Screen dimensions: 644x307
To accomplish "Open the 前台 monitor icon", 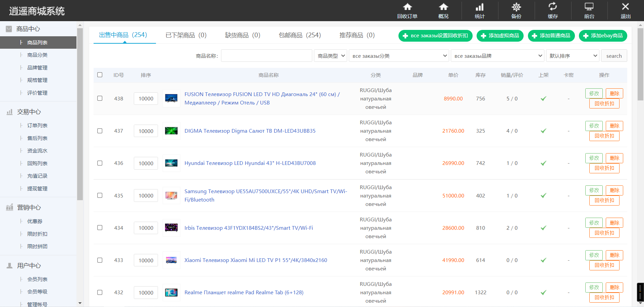I will click(589, 7).
